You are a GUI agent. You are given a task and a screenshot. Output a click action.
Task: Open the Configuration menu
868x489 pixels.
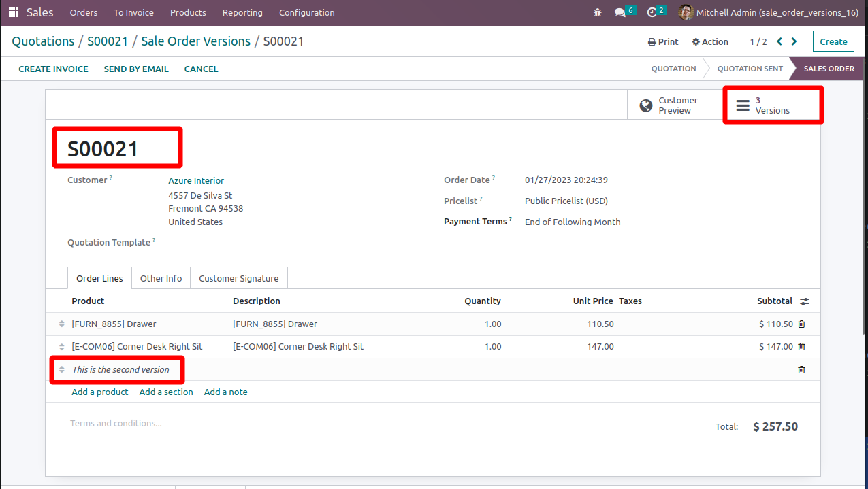(307, 12)
